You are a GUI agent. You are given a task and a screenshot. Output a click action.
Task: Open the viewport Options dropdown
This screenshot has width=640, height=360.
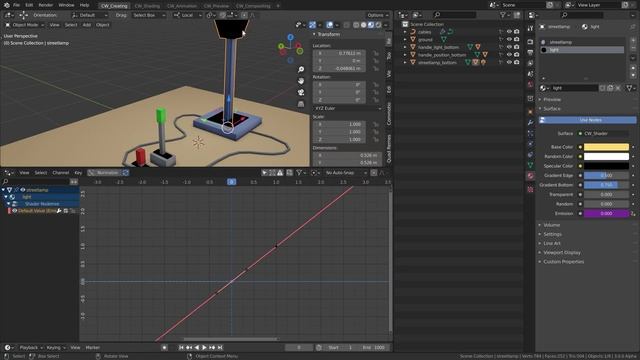pos(377,15)
